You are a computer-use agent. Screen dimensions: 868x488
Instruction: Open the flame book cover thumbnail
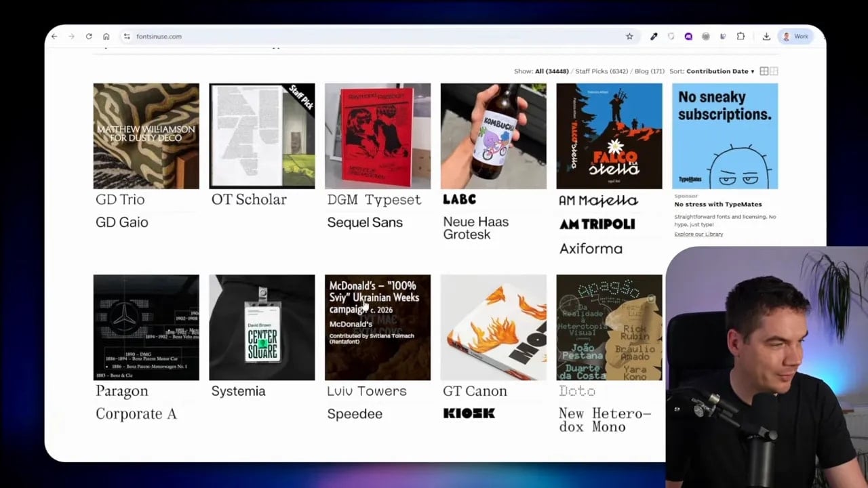[x=494, y=327]
